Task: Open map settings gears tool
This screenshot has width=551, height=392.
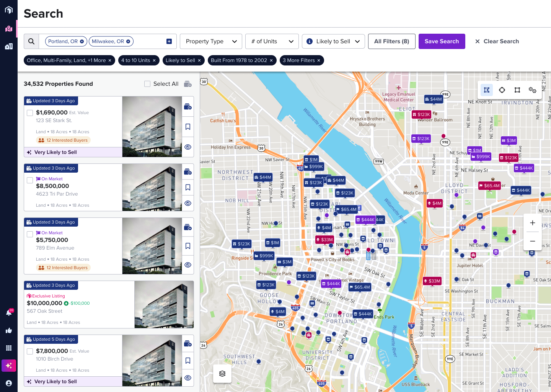Action: click(532, 90)
